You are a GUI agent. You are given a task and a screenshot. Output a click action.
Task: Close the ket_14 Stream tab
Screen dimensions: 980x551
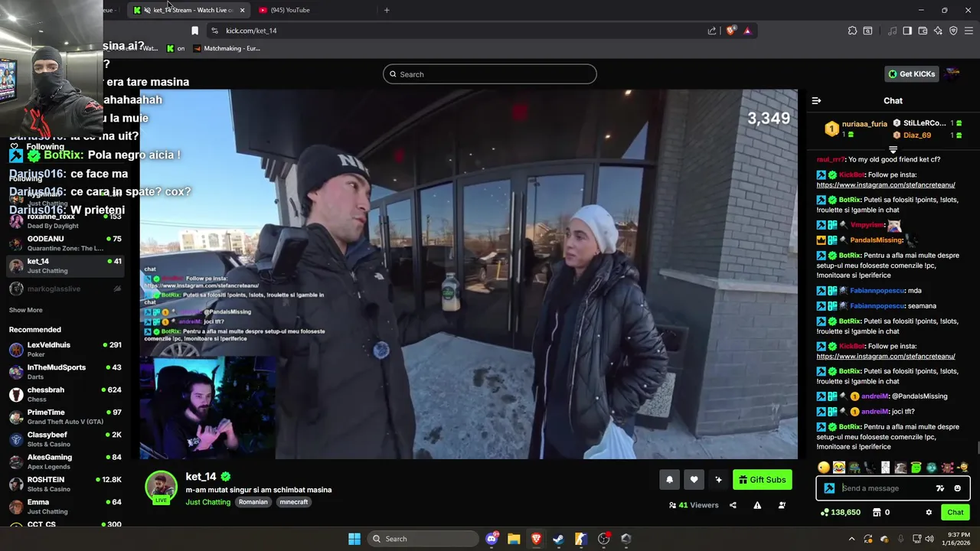pyautogui.click(x=242, y=10)
